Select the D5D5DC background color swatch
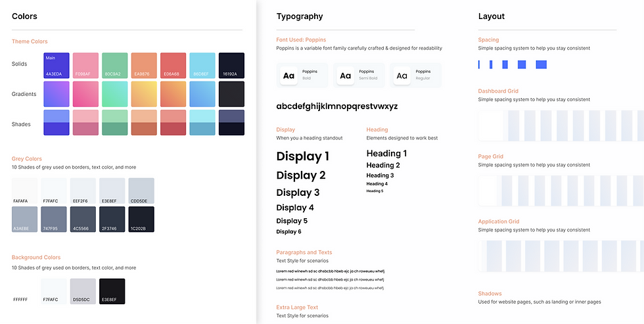The image size is (644, 324). (x=83, y=291)
